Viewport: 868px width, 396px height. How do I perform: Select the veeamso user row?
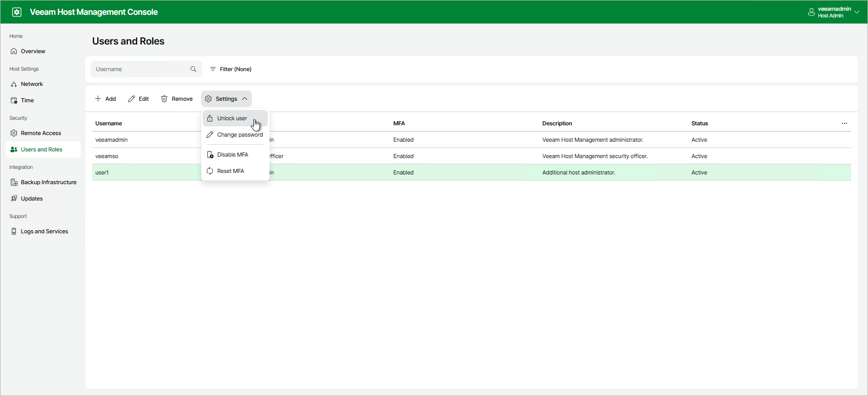pyautogui.click(x=471, y=156)
